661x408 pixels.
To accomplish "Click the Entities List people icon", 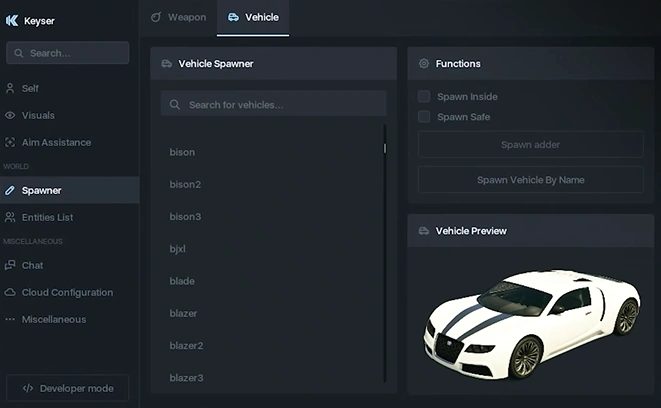I will 10,217.
